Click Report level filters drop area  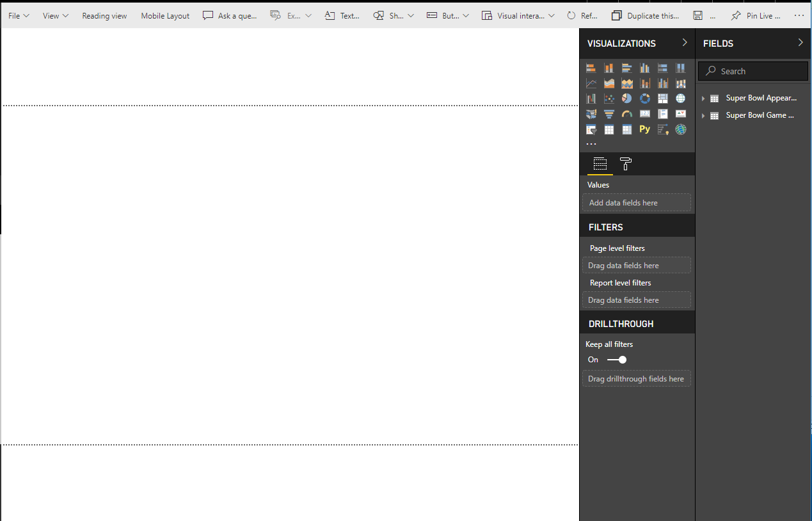tap(637, 300)
